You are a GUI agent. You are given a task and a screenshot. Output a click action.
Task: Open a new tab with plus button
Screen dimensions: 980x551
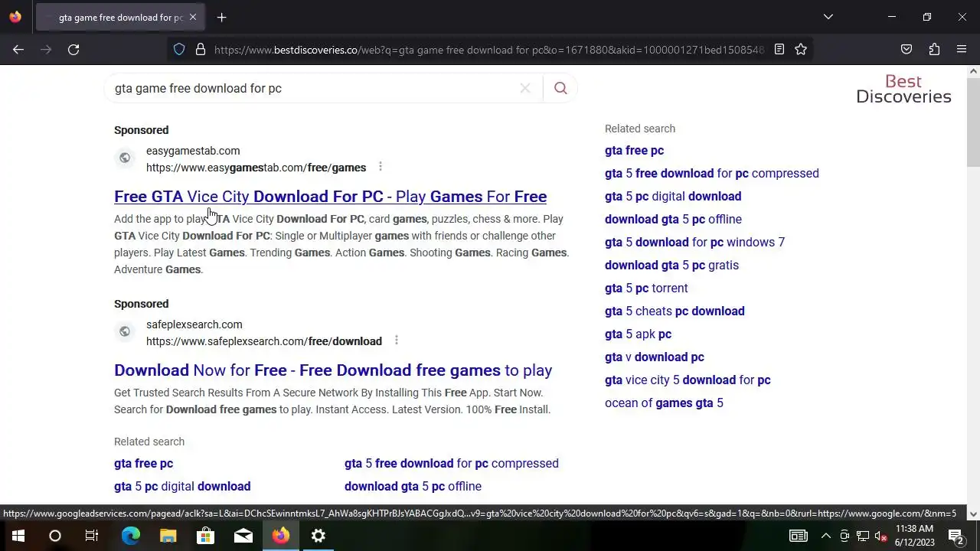click(x=221, y=17)
